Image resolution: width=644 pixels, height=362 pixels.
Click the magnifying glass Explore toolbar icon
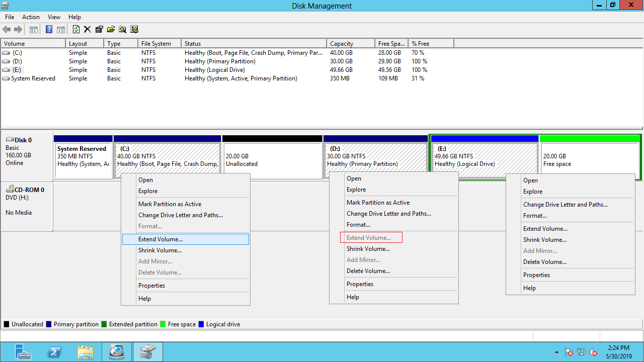tap(122, 30)
